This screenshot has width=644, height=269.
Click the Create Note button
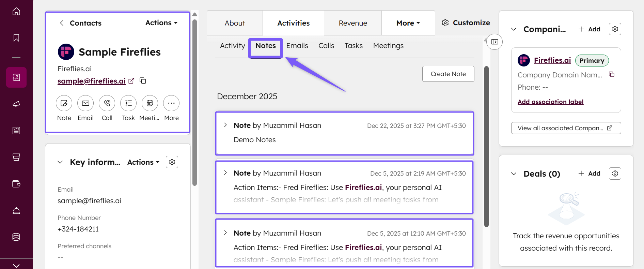(448, 74)
